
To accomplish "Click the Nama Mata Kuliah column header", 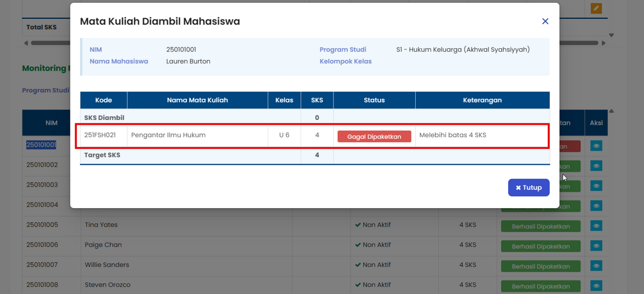I will pos(197,100).
